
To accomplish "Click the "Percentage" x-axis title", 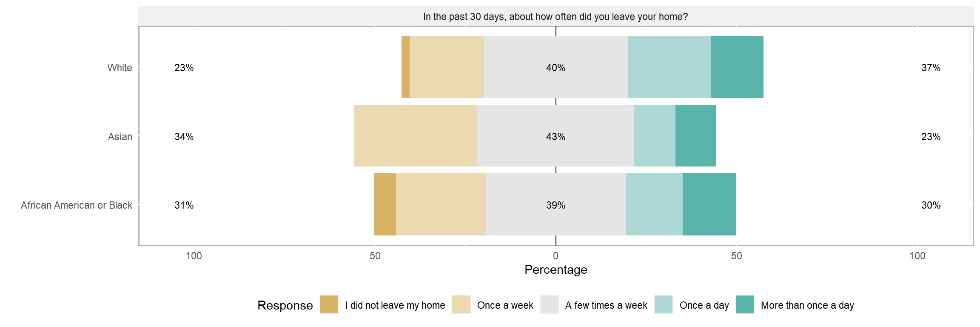I will (556, 270).
